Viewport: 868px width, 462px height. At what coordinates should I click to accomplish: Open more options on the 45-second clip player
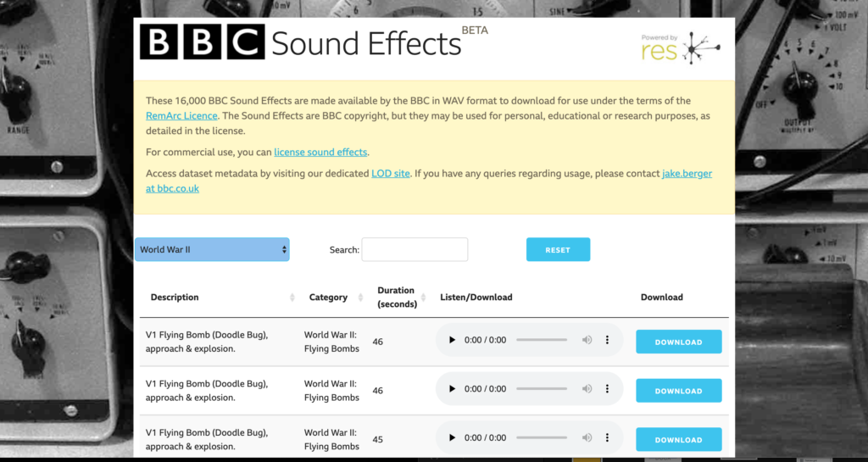coord(607,437)
